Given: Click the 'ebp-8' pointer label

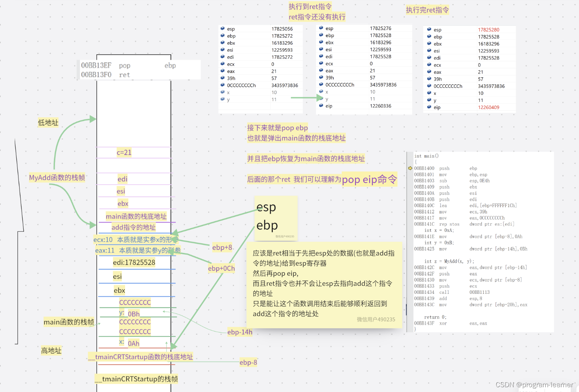Looking at the screenshot, I should pyautogui.click(x=248, y=362).
